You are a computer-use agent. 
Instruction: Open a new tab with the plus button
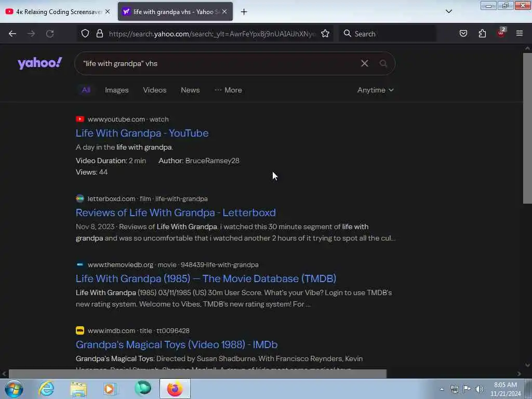pyautogui.click(x=244, y=12)
